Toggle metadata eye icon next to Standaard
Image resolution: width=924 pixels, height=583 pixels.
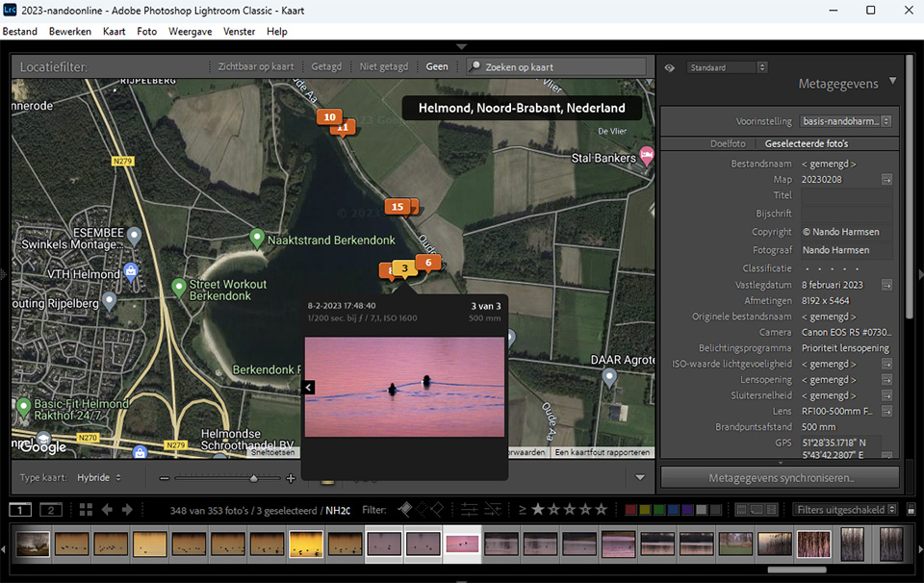click(670, 67)
